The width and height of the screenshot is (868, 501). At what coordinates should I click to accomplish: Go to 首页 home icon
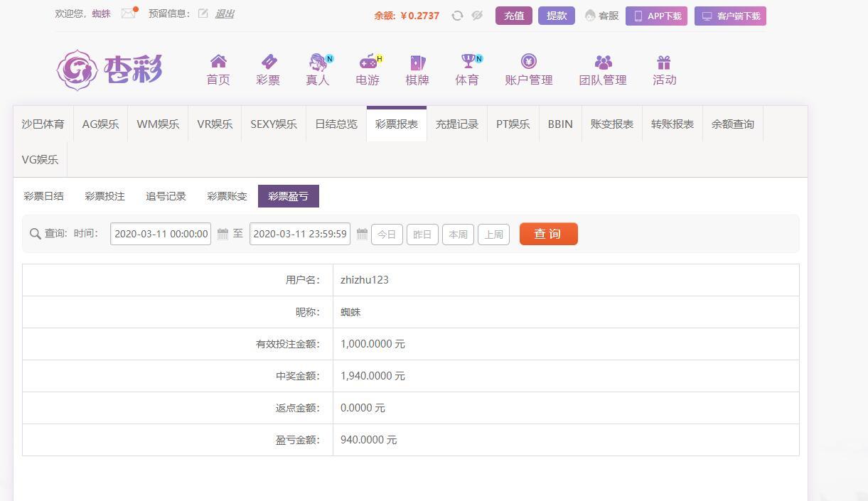coord(218,62)
